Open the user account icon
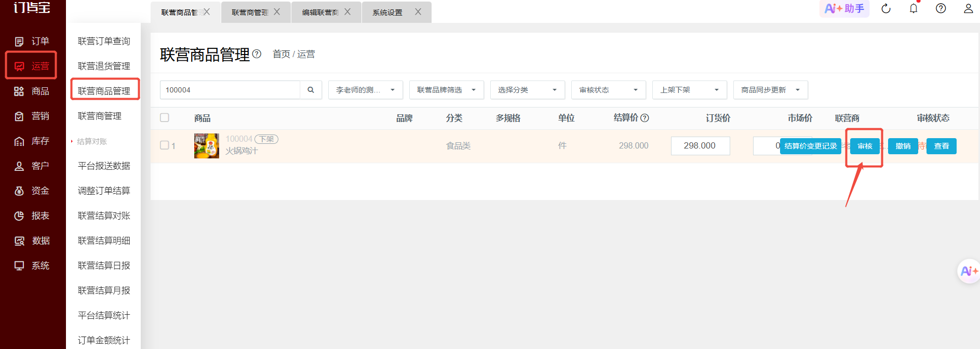Image resolution: width=980 pixels, height=349 pixels. (968, 8)
